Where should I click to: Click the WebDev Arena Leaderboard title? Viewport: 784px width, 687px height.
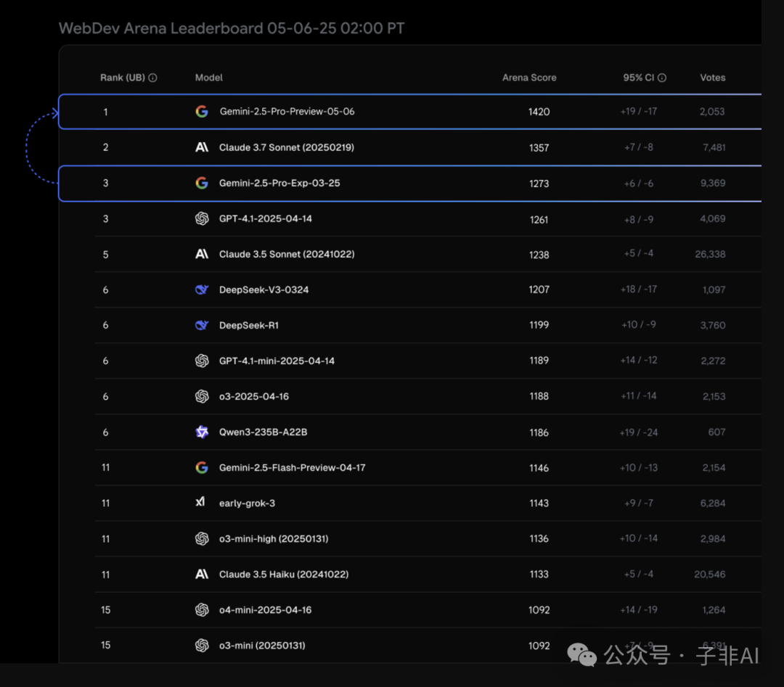[232, 28]
